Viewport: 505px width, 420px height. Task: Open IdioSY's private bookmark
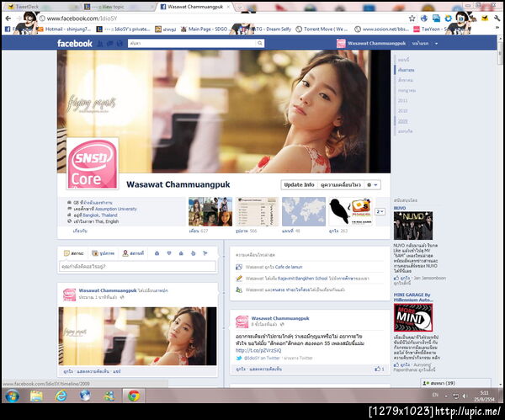[124, 29]
